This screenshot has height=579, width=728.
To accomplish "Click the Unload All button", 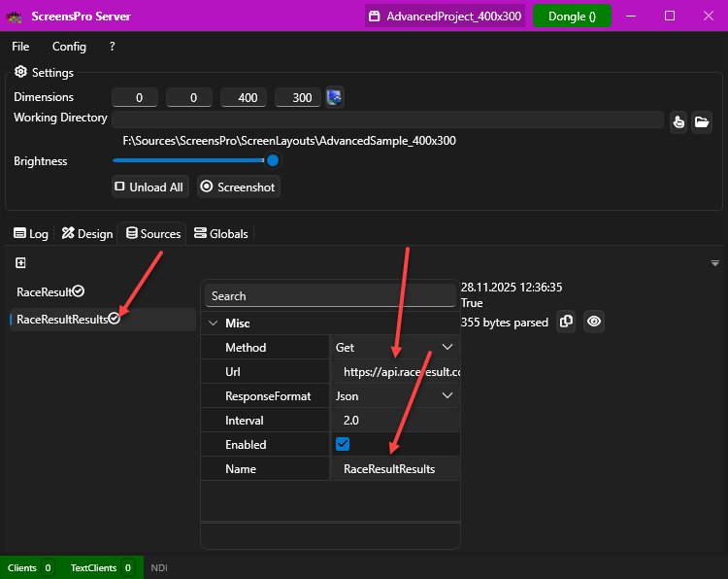I will click(x=149, y=187).
